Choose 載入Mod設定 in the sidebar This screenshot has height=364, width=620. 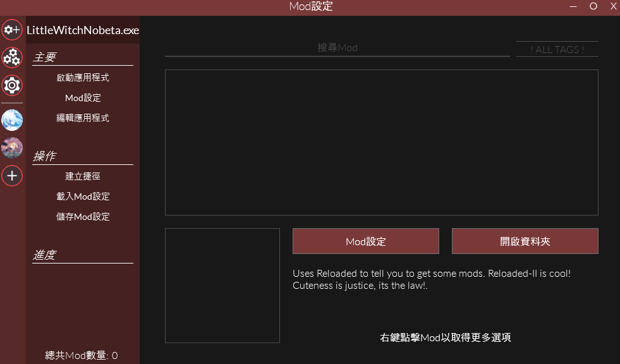(x=83, y=196)
